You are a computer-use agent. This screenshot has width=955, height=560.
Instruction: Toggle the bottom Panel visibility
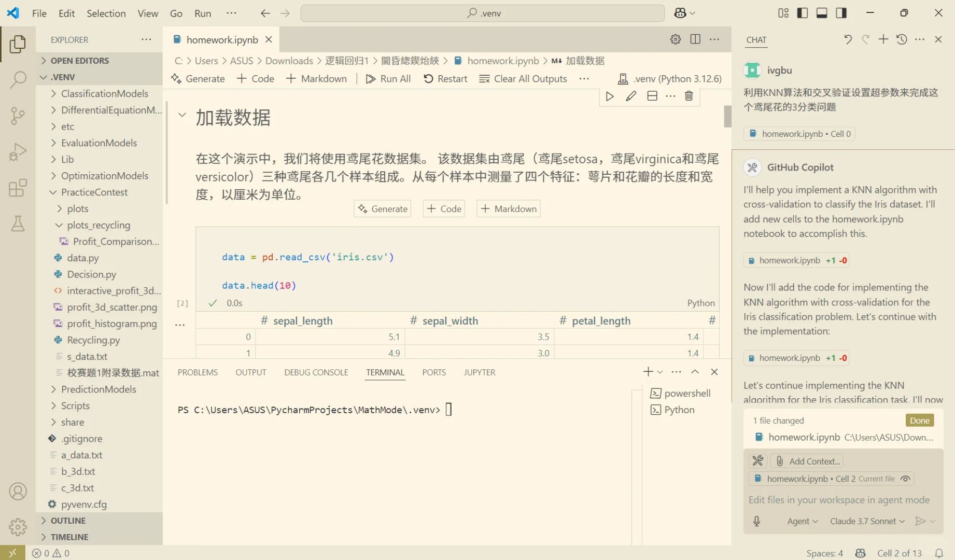tap(822, 13)
